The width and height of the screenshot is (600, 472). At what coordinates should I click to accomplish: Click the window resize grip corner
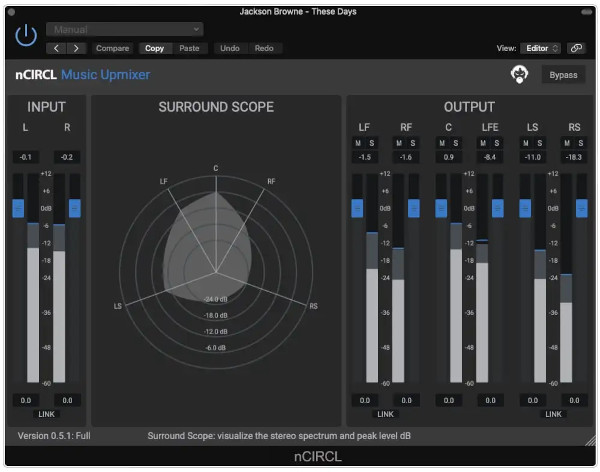point(590,440)
